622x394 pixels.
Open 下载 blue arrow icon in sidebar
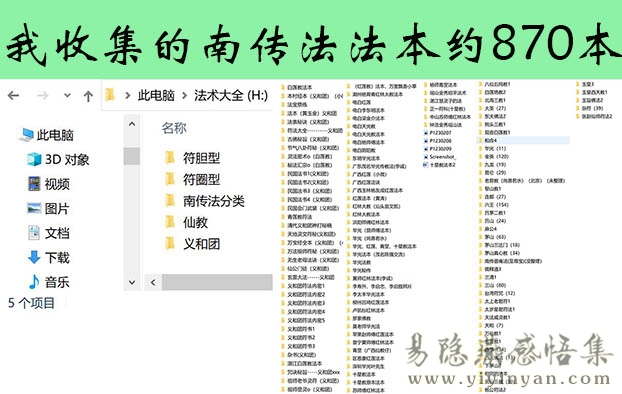[34, 257]
